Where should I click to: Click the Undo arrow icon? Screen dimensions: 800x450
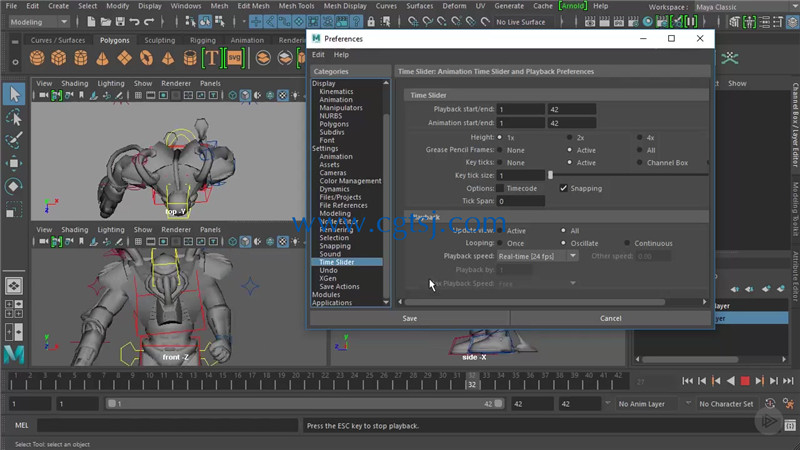point(134,22)
